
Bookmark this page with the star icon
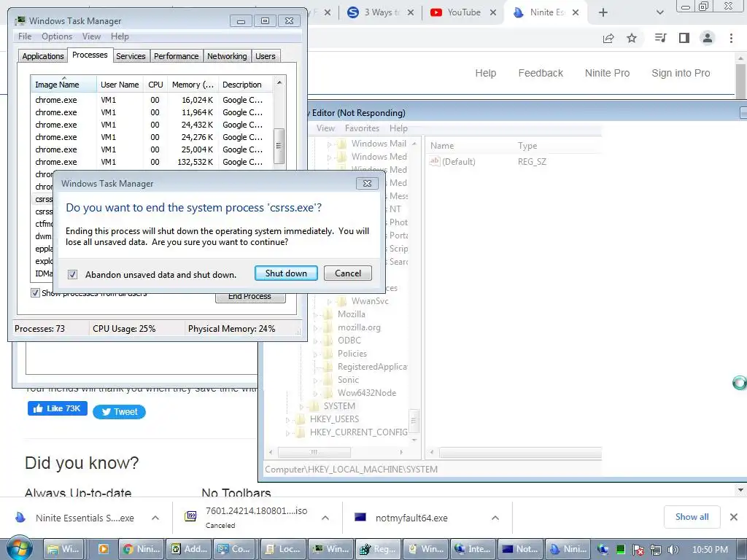pos(632,38)
